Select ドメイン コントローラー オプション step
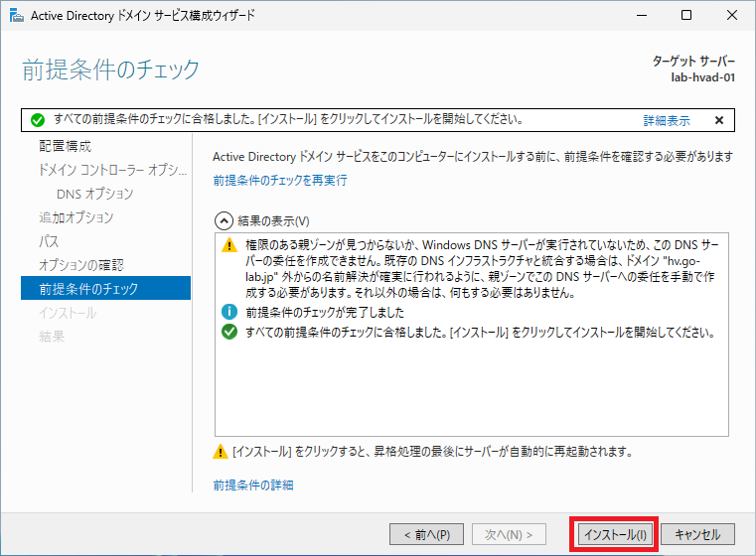 [113, 170]
